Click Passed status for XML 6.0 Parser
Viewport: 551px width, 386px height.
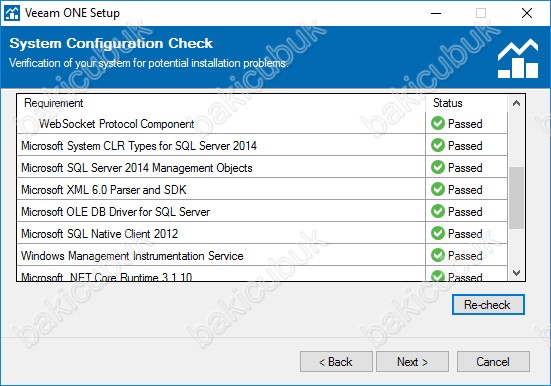pos(465,190)
